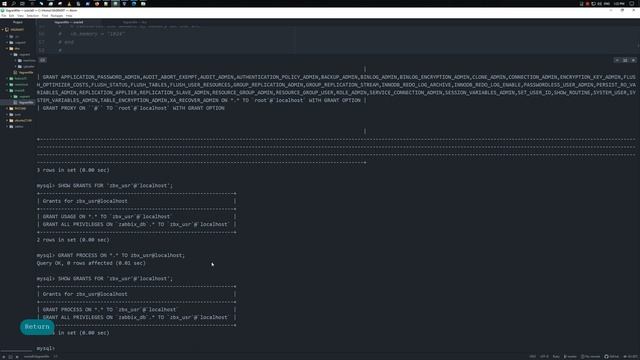
Task: Open the Find menu
Action: (45, 16)
